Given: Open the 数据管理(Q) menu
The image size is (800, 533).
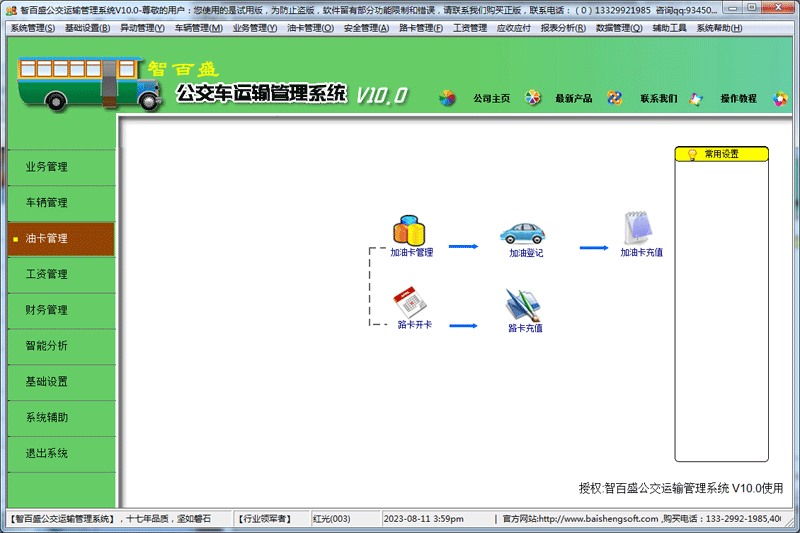Looking at the screenshot, I should [619, 28].
